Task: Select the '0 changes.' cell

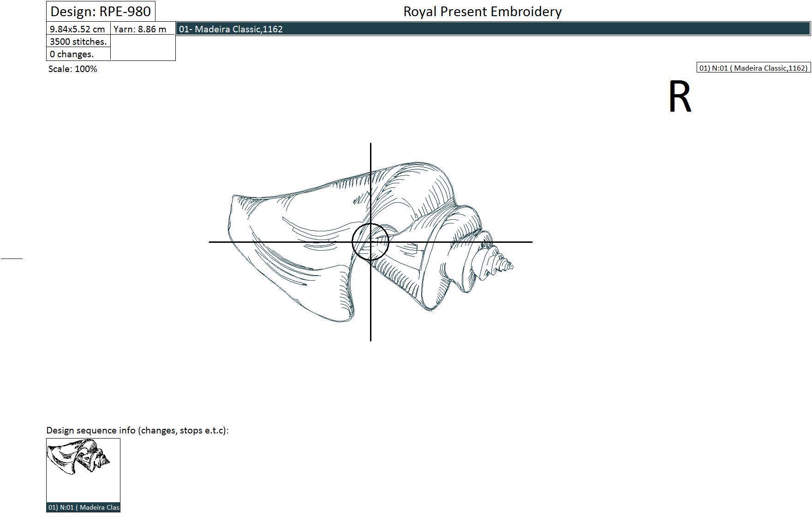Action: [x=78, y=54]
